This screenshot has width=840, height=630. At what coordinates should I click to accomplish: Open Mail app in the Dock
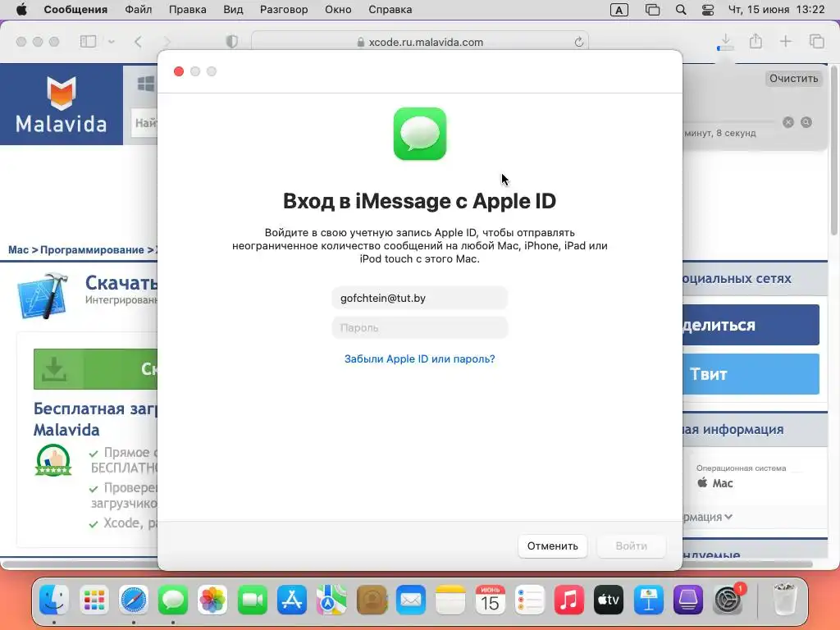[411, 600]
